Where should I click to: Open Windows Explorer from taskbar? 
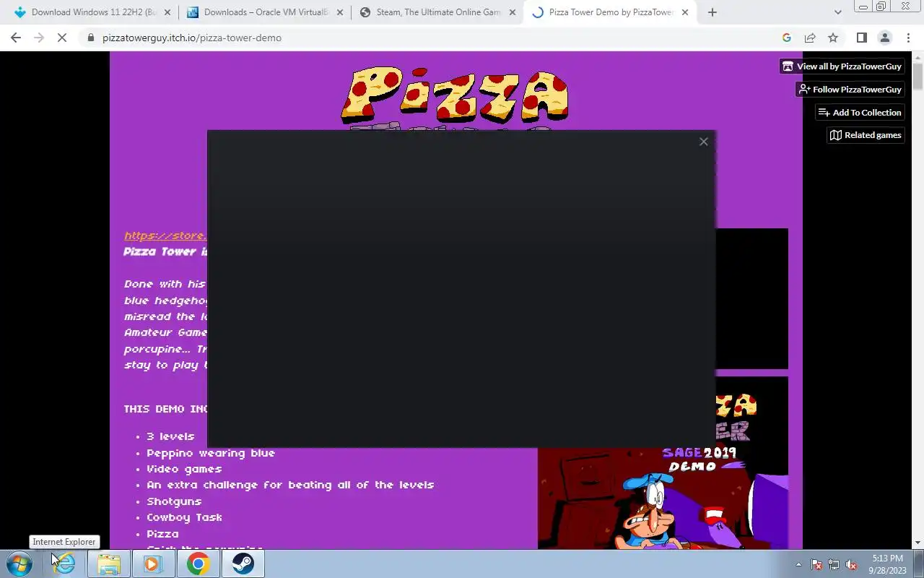pyautogui.click(x=109, y=564)
